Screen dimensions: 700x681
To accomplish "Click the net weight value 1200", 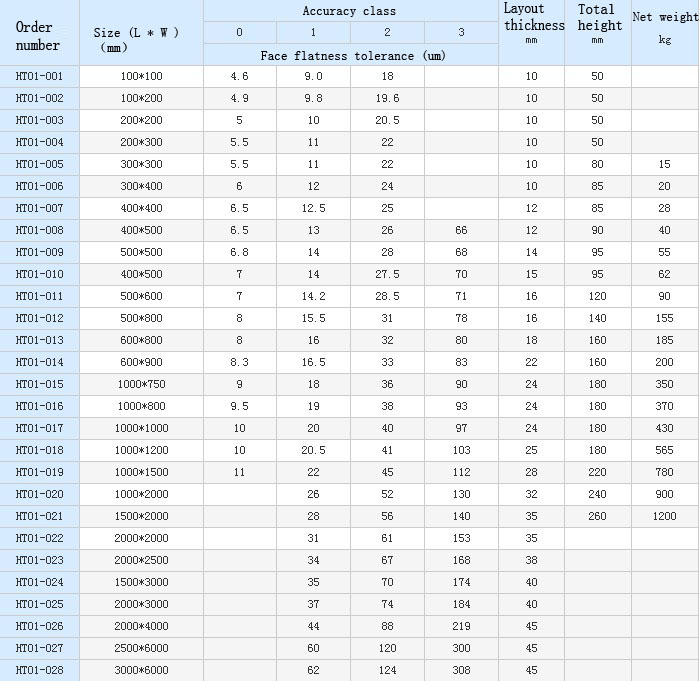I will [x=665, y=516].
